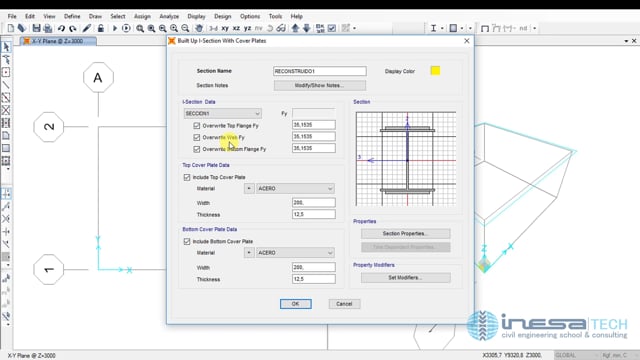Select the X-Y Plane @ Z=3000 tab
The image size is (640, 360).
click(x=59, y=41)
